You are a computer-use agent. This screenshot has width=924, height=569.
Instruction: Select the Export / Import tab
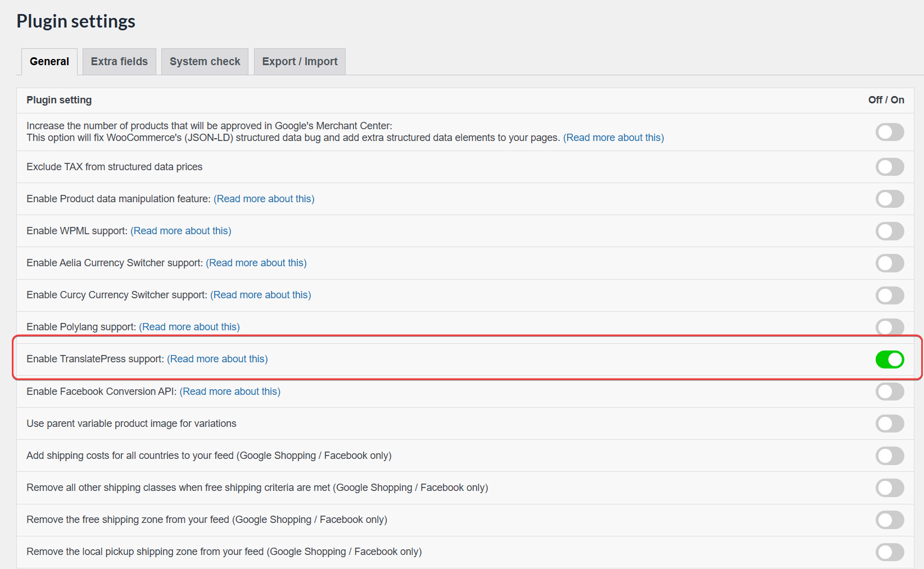(300, 62)
